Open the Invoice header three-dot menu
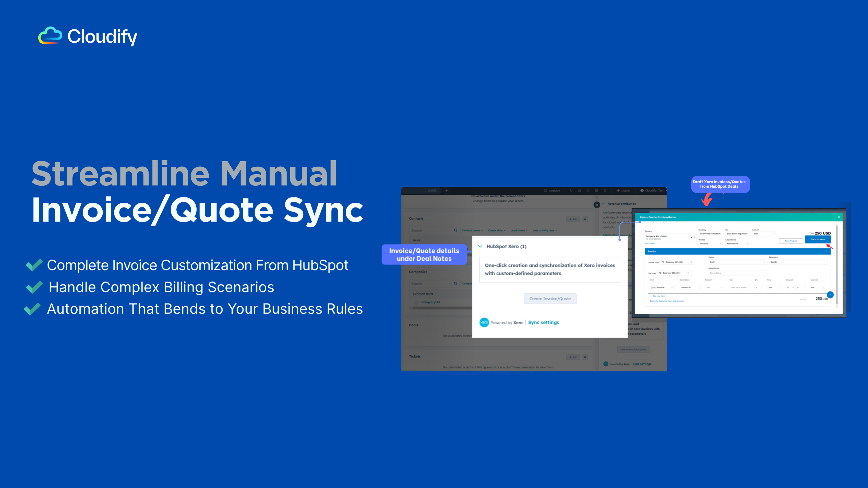This screenshot has height=488, width=868. [x=826, y=252]
